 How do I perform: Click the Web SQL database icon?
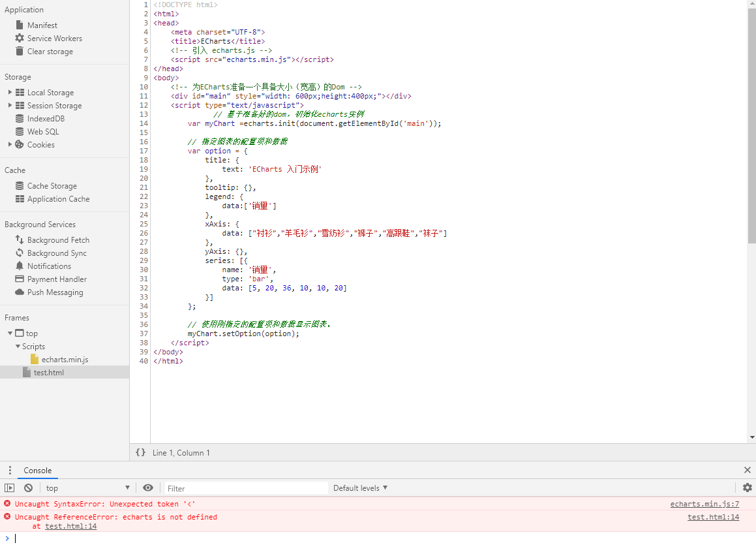tap(20, 131)
